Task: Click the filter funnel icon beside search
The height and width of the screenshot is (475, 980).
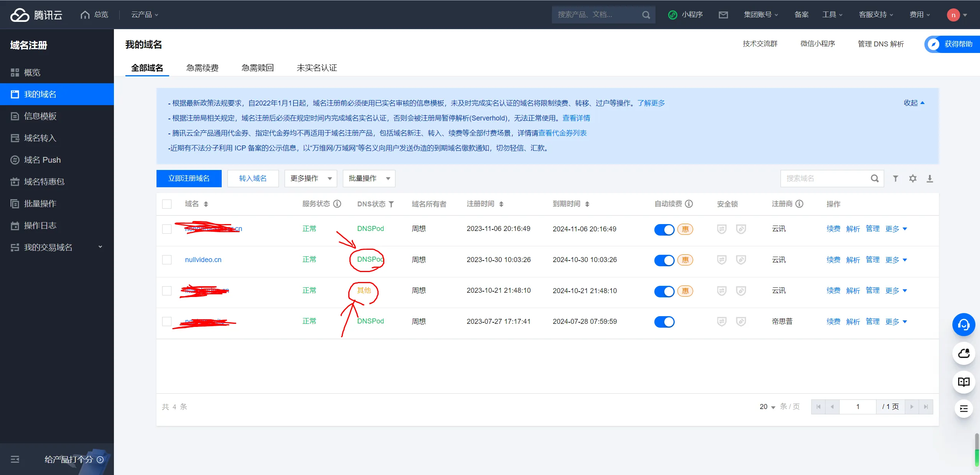Action: tap(895, 178)
